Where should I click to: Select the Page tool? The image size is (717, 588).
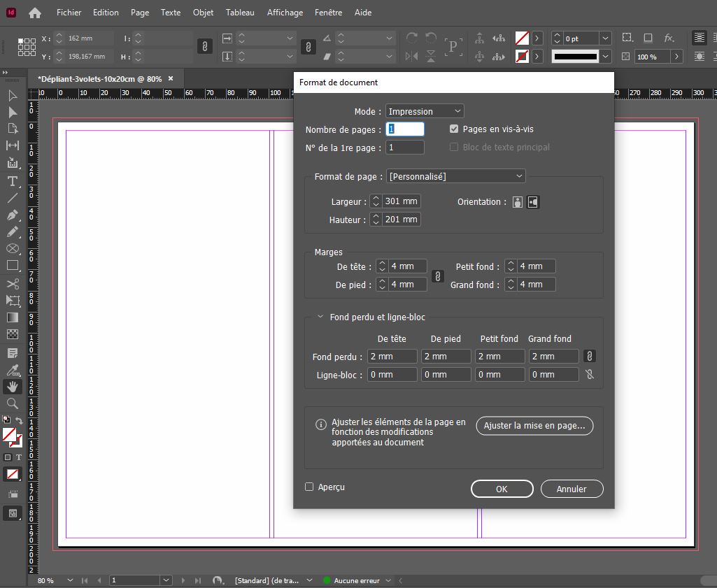pyautogui.click(x=13, y=129)
